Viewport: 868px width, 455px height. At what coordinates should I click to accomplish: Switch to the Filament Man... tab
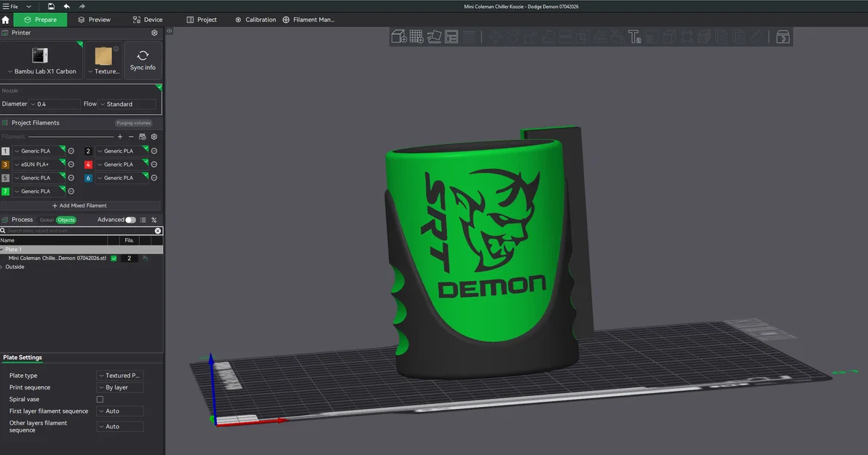308,20
